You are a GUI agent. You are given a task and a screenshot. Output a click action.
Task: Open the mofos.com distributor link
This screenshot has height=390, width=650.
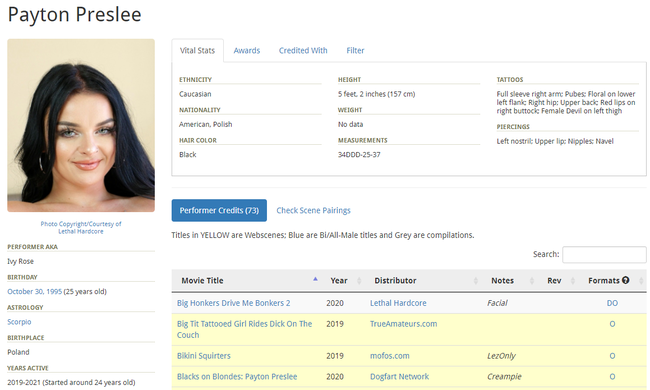[x=390, y=356]
